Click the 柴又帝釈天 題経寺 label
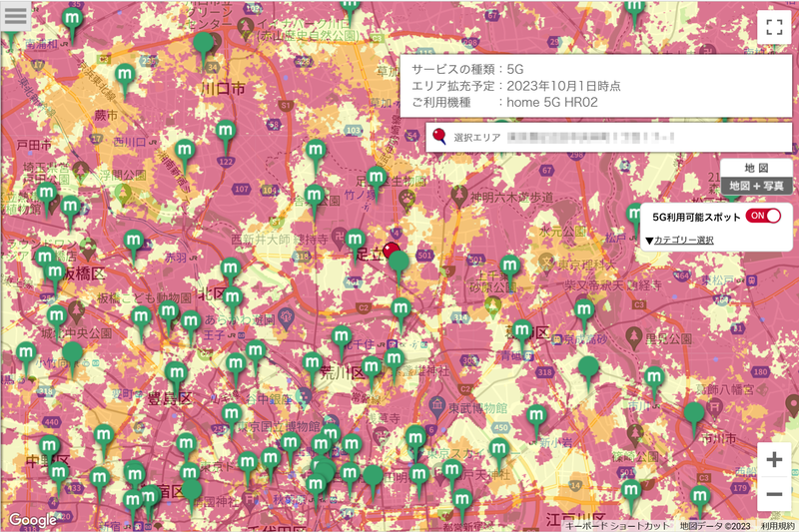This screenshot has height=532, width=799. coord(613,285)
